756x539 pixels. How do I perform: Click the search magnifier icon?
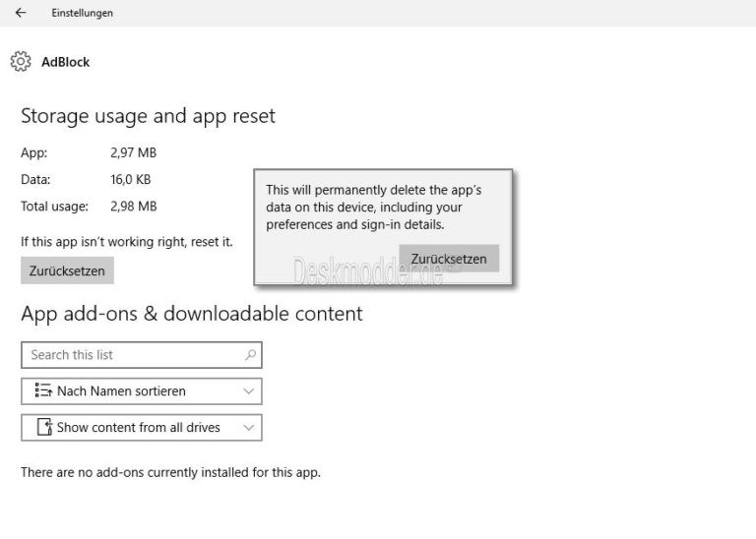250,355
